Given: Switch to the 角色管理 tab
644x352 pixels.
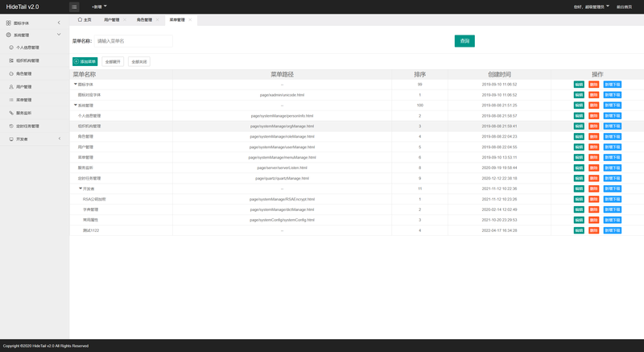Looking at the screenshot, I should pyautogui.click(x=145, y=19).
